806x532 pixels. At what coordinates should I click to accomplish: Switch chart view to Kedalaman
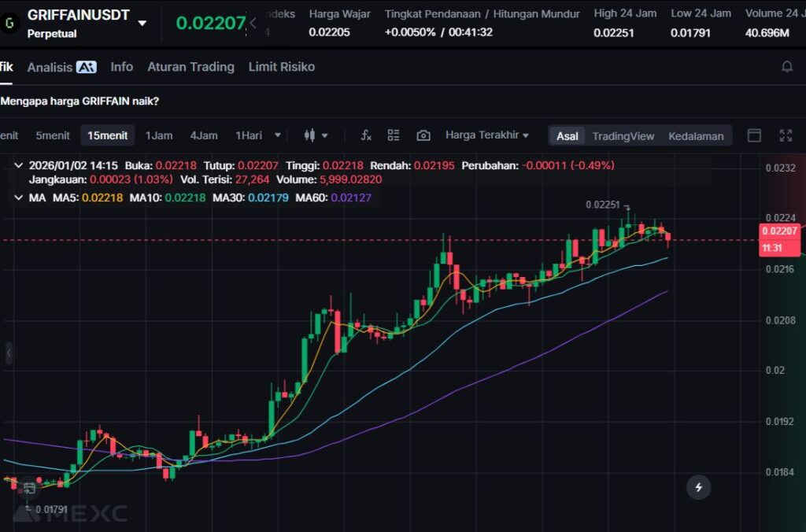[696, 136]
